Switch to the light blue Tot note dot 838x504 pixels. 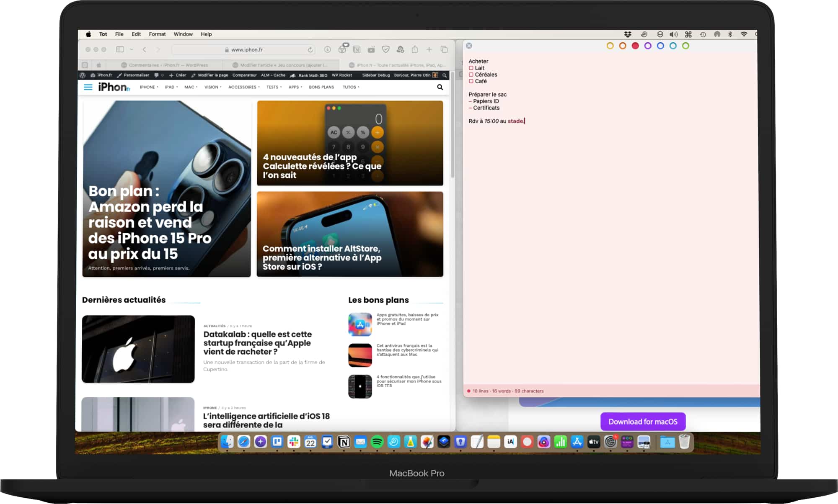[x=673, y=46]
